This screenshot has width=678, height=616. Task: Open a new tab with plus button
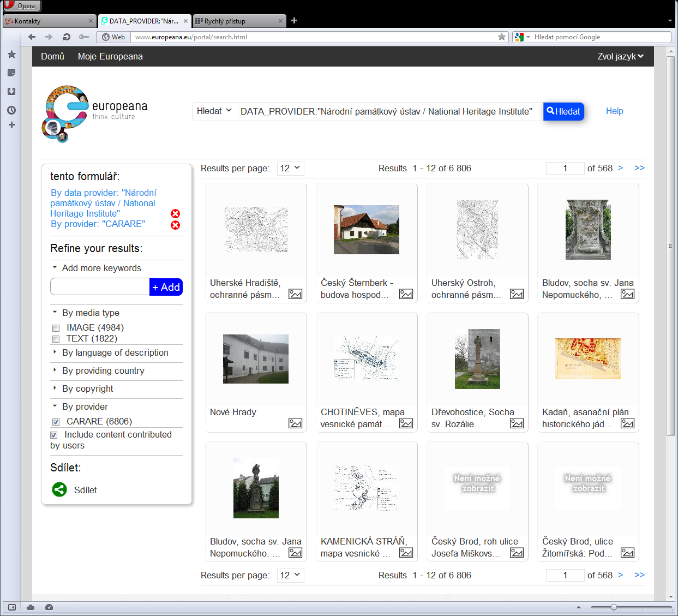pyautogui.click(x=295, y=21)
